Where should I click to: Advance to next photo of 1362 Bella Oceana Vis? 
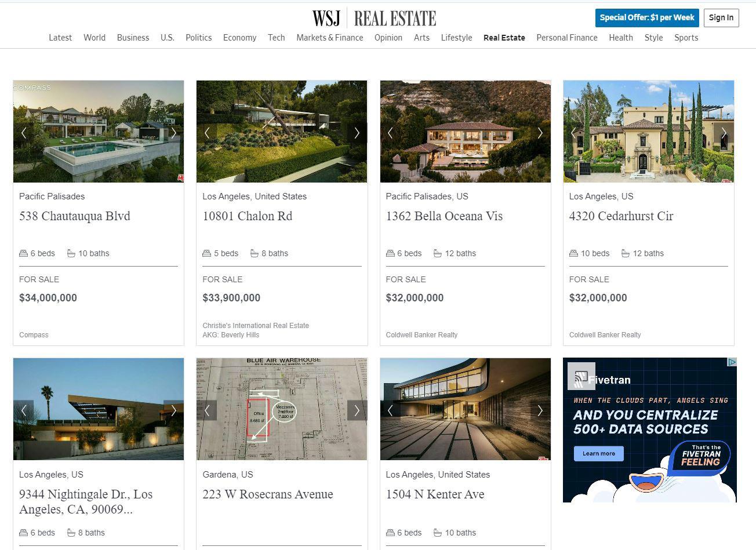[x=540, y=133]
